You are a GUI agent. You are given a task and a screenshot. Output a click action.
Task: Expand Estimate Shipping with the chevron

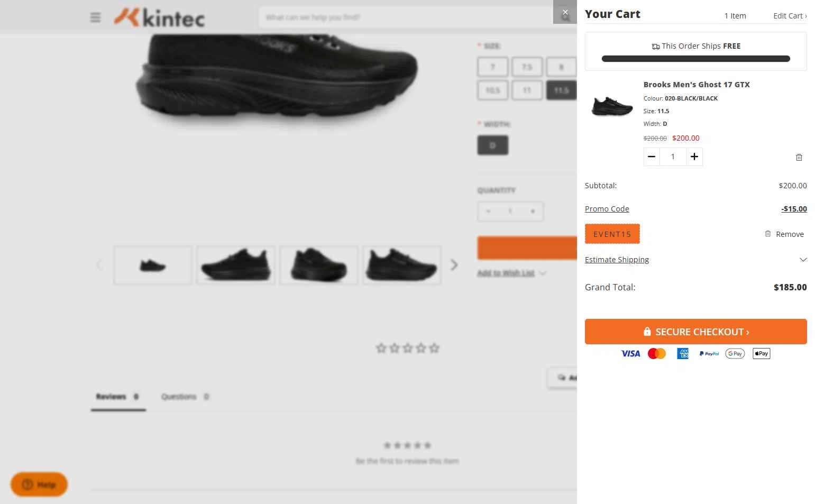[x=803, y=260]
